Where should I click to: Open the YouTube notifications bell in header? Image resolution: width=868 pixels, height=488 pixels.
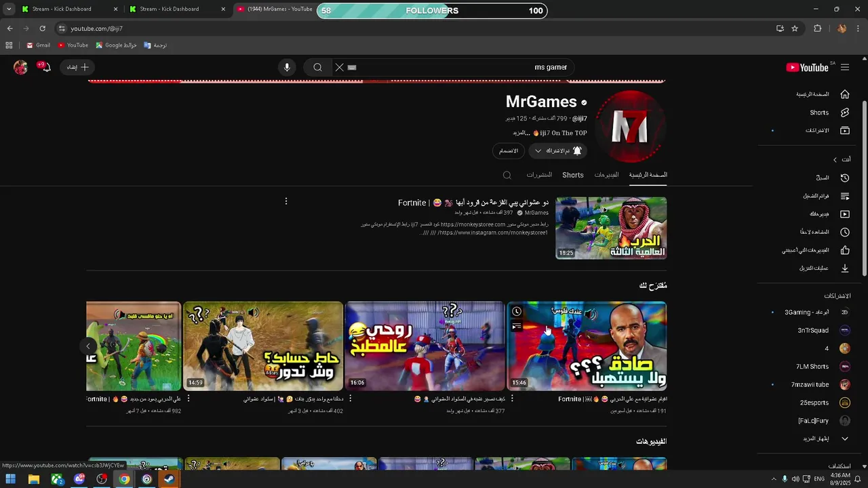click(45, 67)
